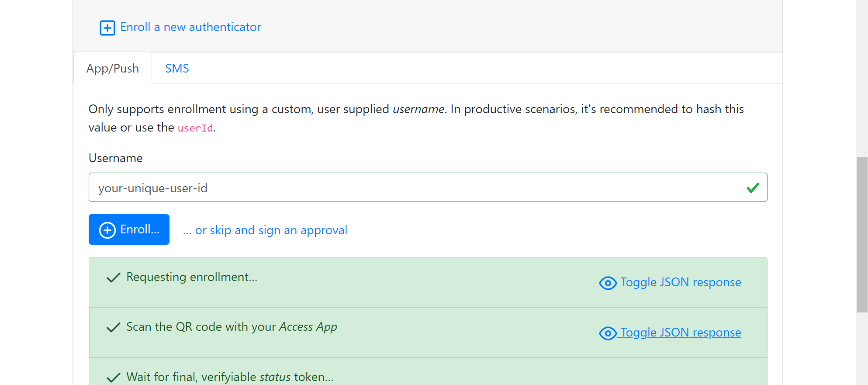
Task: Click the vertical page scrollbar thumb
Action: tap(862, 235)
